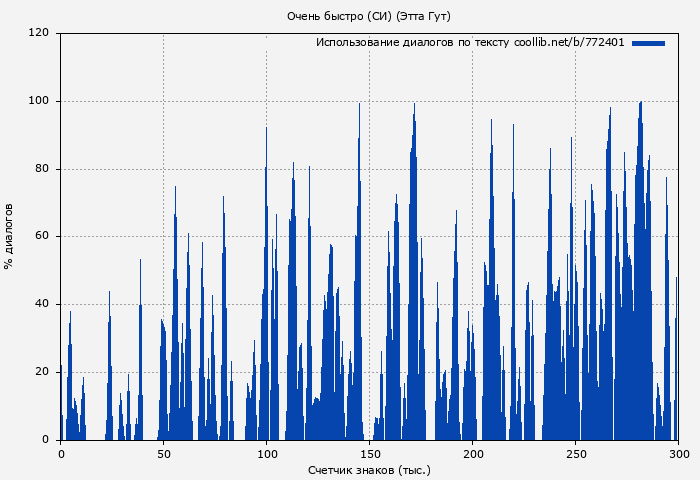Click the legend text 'Использование диалогов по тексту'
The height and width of the screenshot is (480, 700).
pos(412,43)
